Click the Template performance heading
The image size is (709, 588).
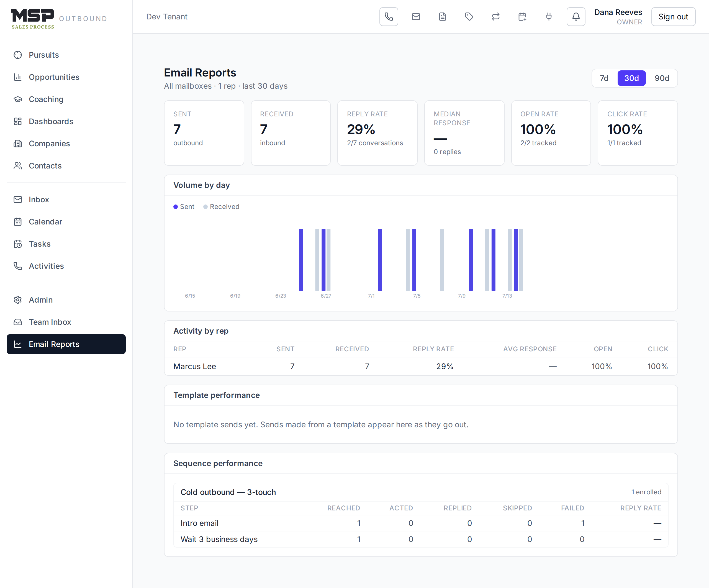216,395
